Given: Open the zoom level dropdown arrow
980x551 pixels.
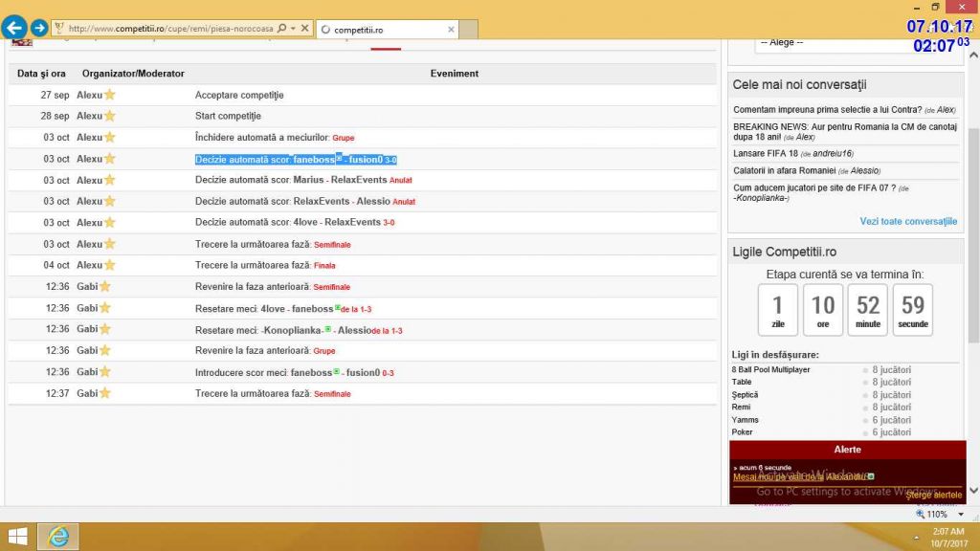Looking at the screenshot, I should pos(957,514).
